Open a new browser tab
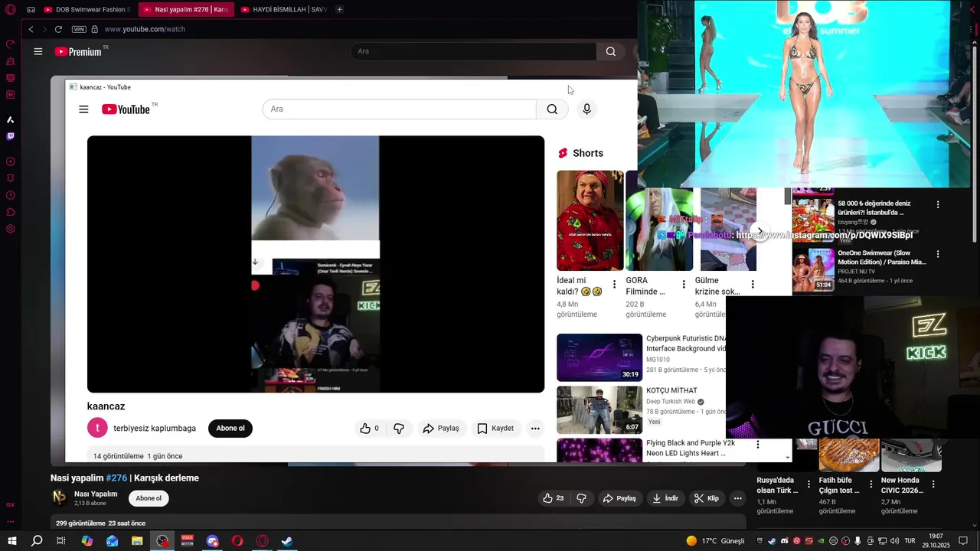Screen dimensions: 980x551 pyautogui.click(x=339, y=9)
